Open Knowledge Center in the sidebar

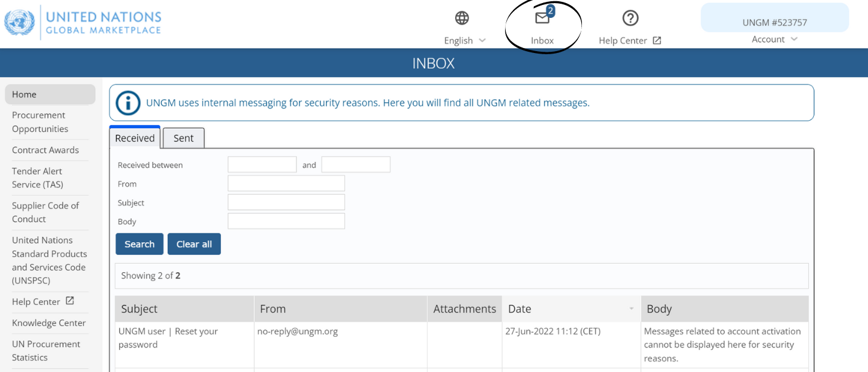49,323
